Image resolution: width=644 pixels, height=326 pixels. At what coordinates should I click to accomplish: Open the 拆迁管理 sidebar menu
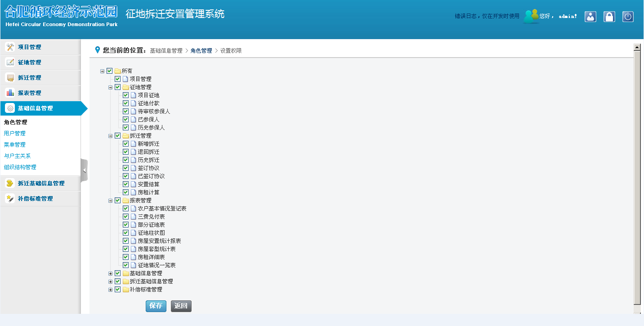(x=40, y=78)
